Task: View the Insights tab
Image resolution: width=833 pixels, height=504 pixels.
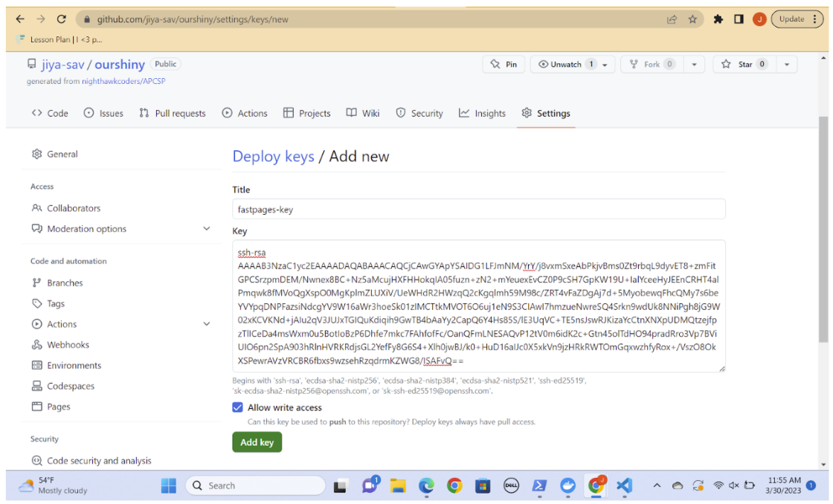Action: pos(483,113)
